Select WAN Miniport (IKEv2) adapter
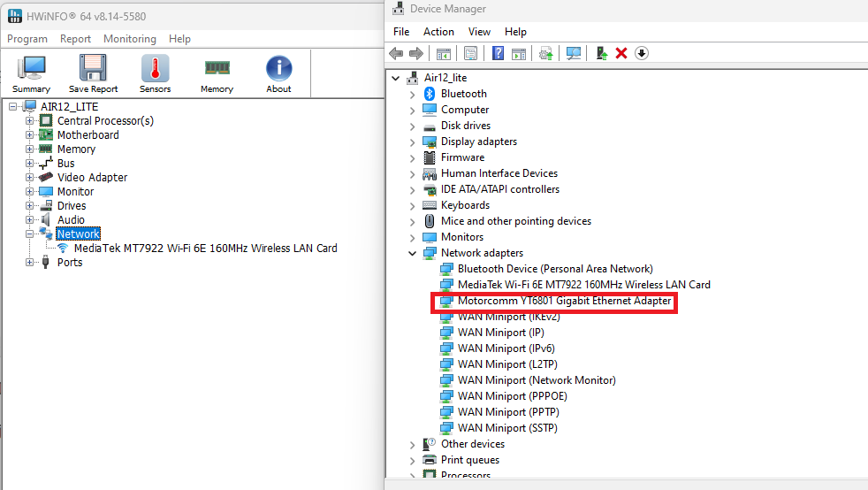 (x=509, y=317)
